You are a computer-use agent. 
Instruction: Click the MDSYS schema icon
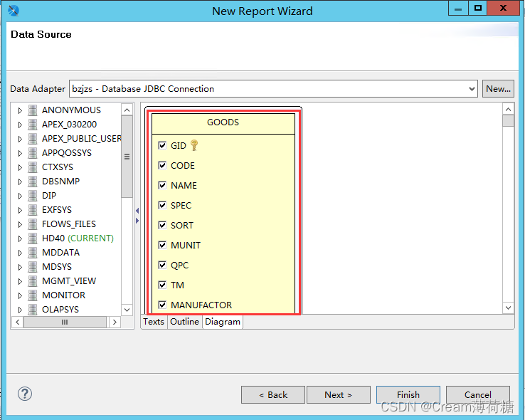point(33,267)
